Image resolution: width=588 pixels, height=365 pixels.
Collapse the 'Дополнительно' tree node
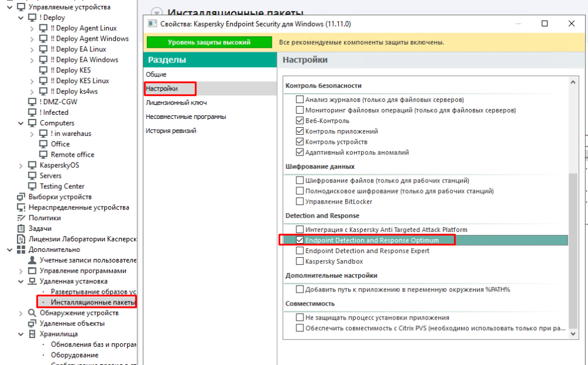tap(10, 250)
